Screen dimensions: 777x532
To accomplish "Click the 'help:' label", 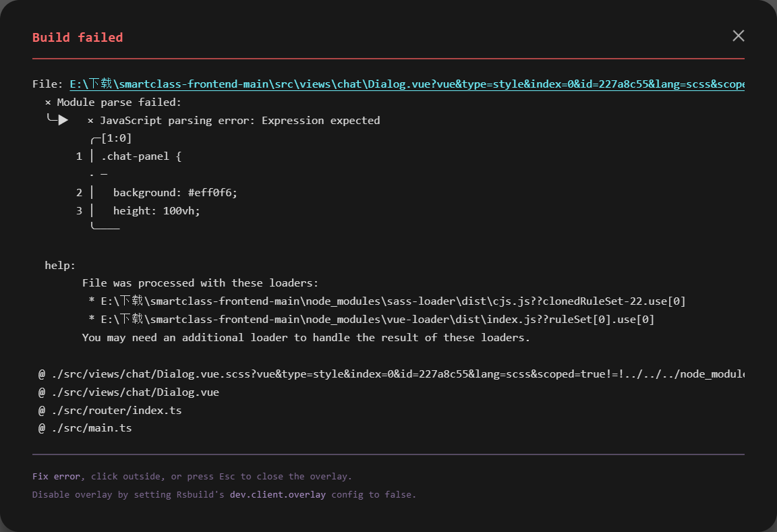I will 60,266.
